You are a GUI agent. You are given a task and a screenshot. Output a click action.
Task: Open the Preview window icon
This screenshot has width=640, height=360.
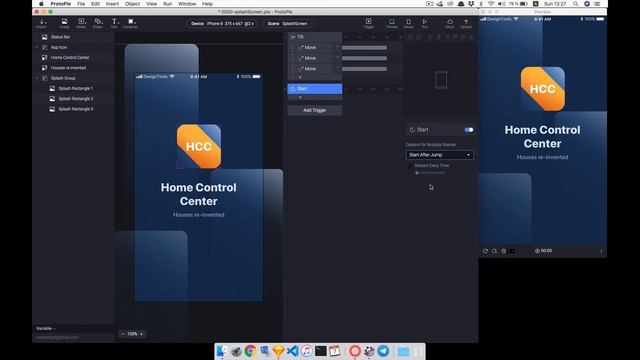(391, 23)
